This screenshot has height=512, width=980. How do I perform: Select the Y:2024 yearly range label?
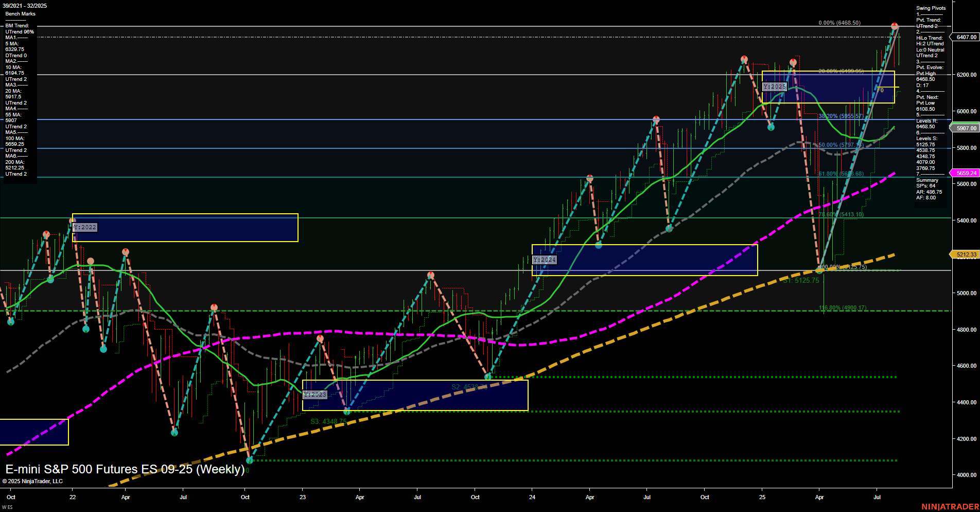click(x=545, y=260)
